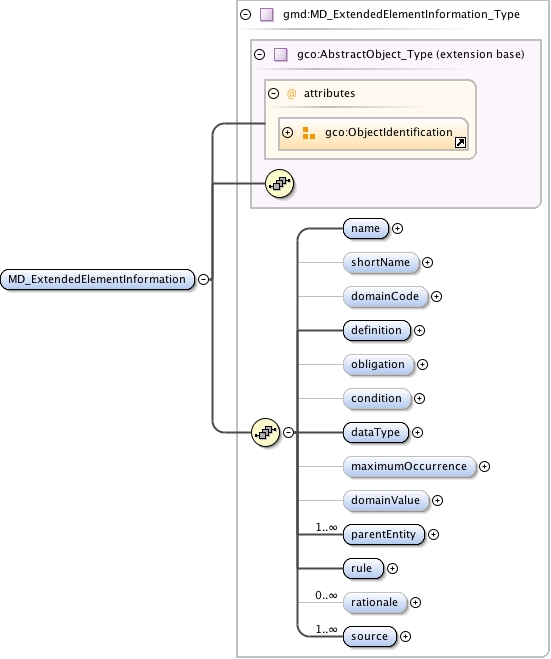Collapse the attributes group
The width and height of the screenshot is (551, 659).
pos(274,93)
